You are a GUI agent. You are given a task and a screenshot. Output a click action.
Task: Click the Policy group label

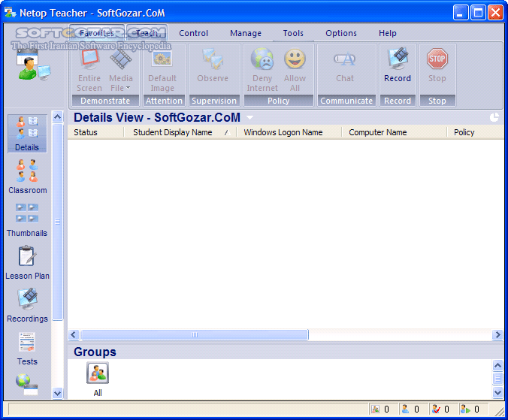[278, 101]
